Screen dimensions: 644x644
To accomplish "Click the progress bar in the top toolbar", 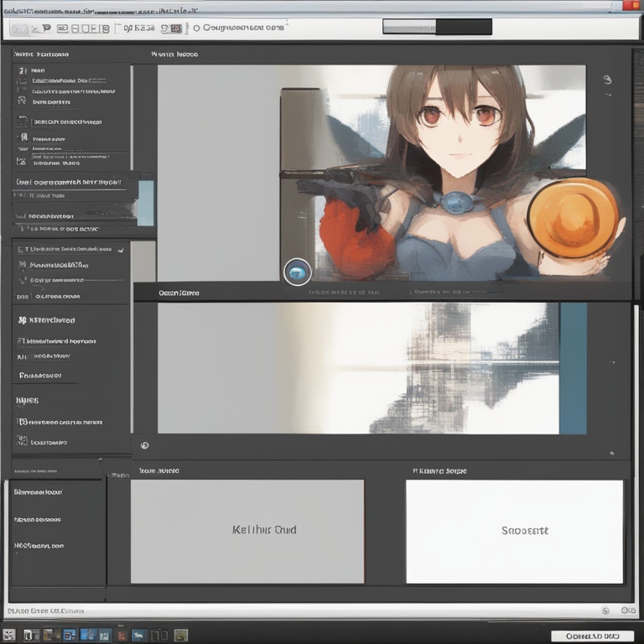I will 437,27.
